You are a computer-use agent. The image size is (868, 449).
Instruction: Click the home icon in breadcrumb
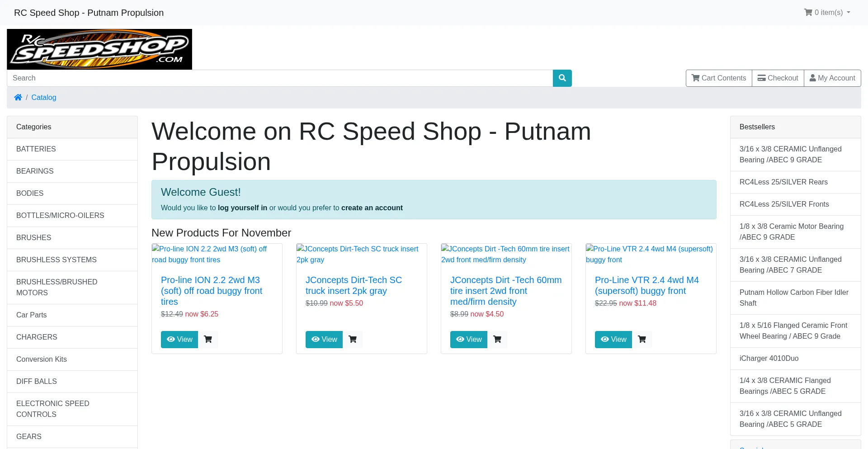(18, 97)
